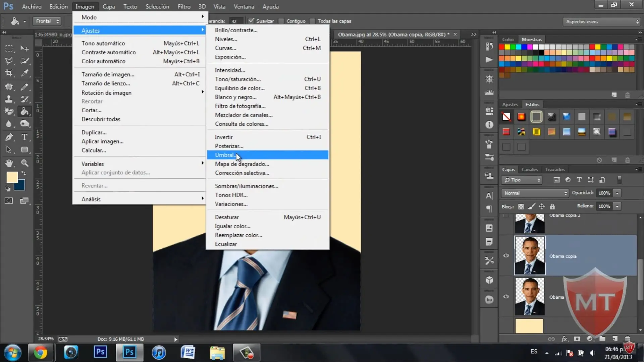644x362 pixels.
Task: Open the Tipo layer filter dropdown
Action: point(522,180)
